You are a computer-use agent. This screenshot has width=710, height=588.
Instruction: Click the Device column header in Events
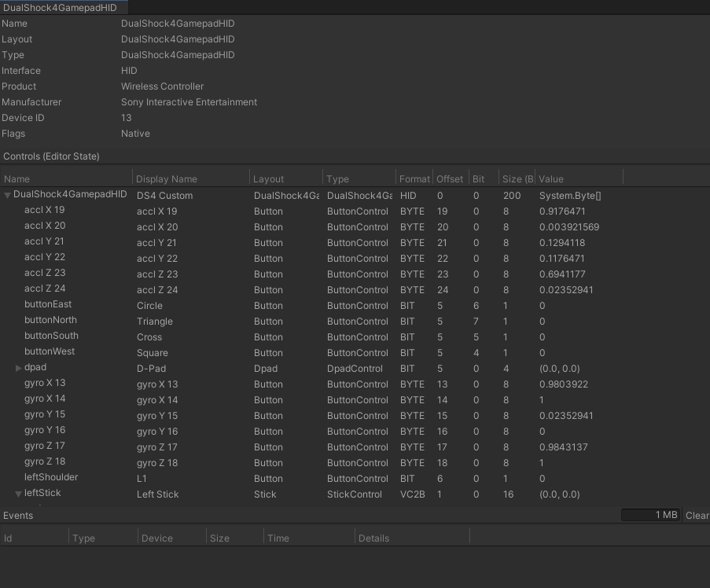[172, 538]
